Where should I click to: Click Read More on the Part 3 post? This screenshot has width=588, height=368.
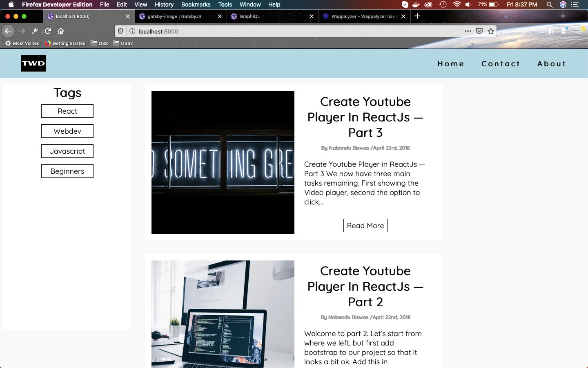365,226
